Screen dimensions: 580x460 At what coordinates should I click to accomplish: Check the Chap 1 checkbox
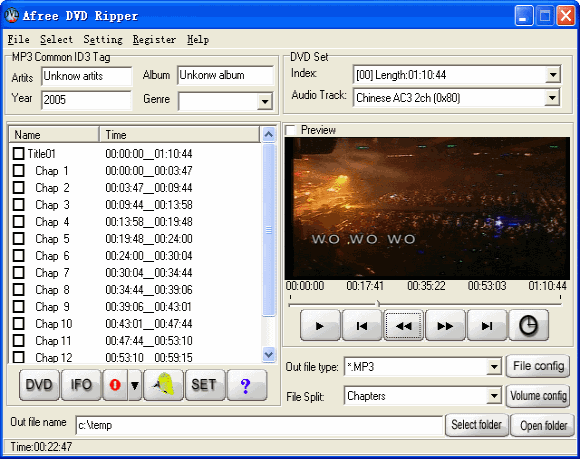pyautogui.click(x=18, y=170)
